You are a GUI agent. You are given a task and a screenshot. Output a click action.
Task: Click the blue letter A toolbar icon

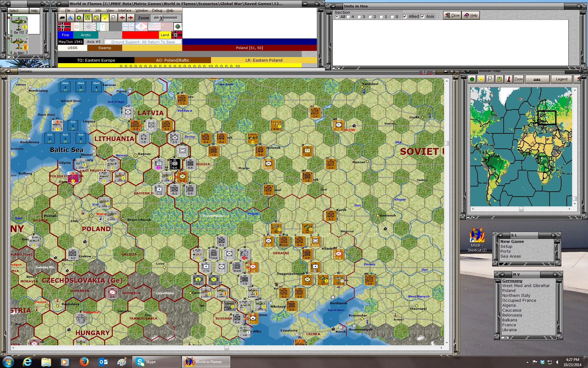(x=70, y=18)
